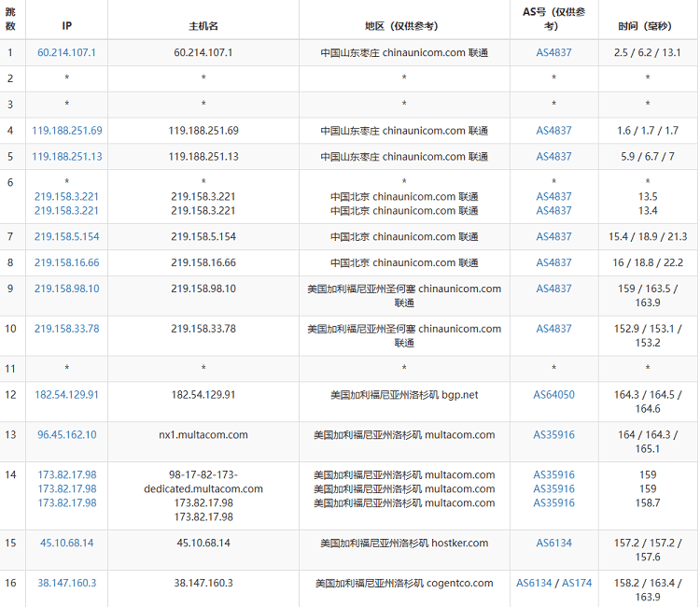This screenshot has width=700, height=607.
Task: Select hostname nx1.multacom.com
Action: click(203, 434)
